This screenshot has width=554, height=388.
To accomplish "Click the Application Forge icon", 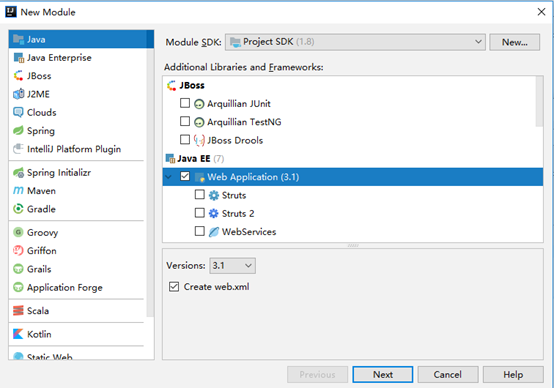I will (18, 287).
